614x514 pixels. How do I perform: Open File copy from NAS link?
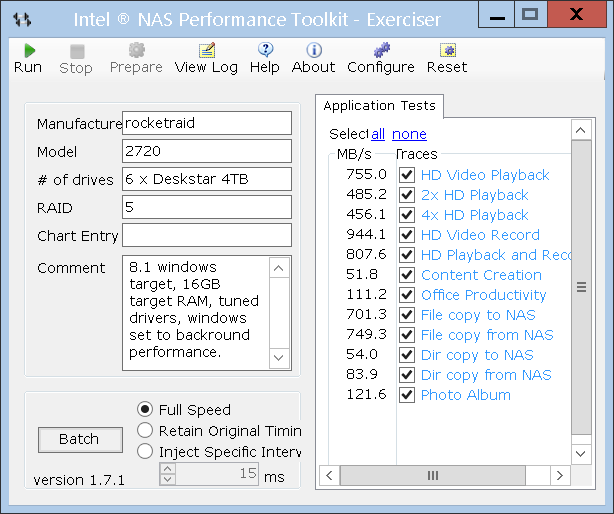point(487,335)
